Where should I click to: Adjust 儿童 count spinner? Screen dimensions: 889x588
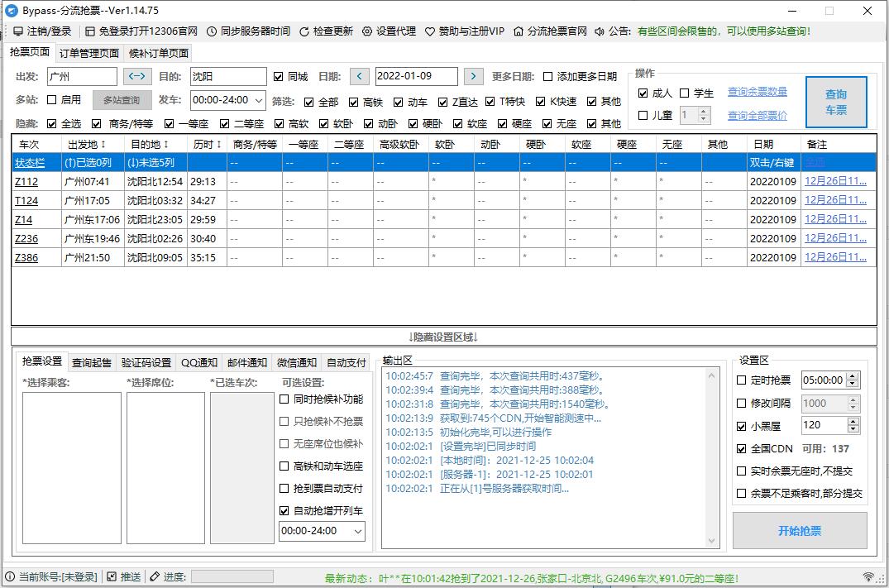click(703, 115)
